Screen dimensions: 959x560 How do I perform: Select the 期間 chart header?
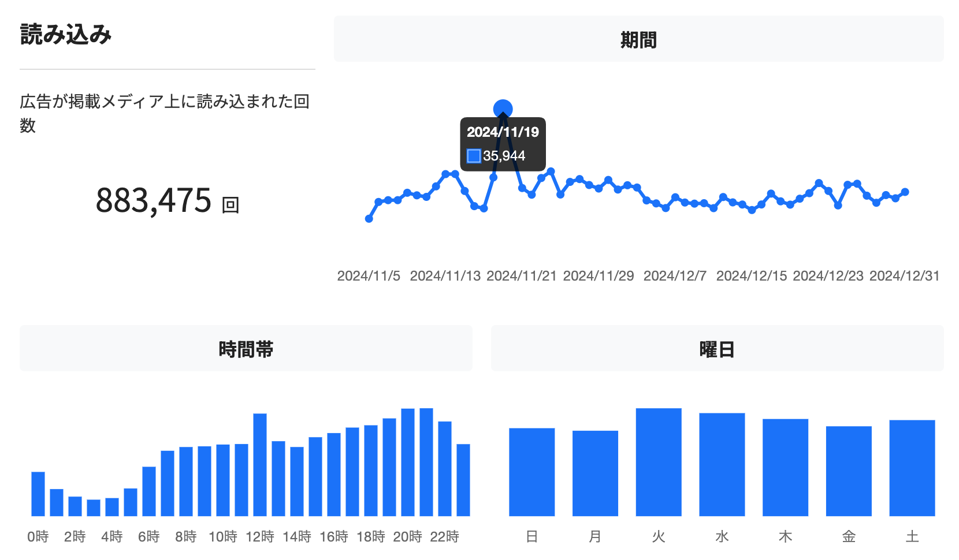(638, 39)
